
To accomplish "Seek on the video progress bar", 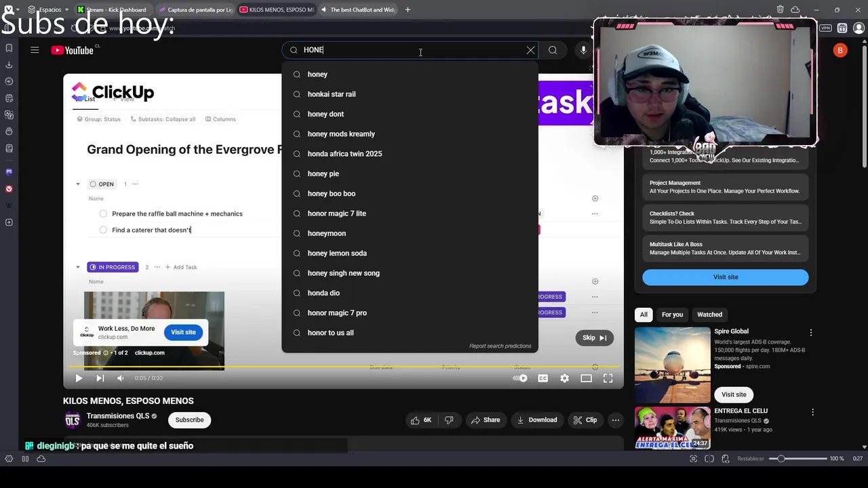I will pyautogui.click(x=343, y=367).
